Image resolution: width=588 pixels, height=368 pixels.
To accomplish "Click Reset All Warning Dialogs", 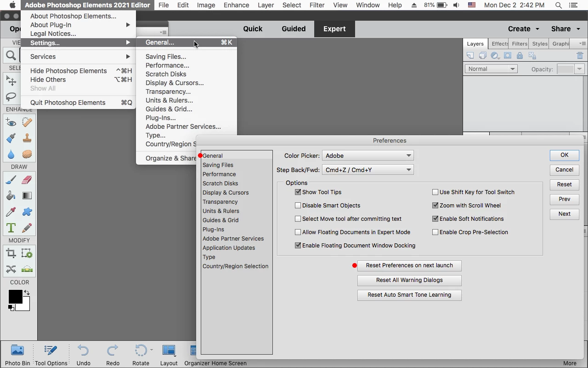I will pos(409,280).
